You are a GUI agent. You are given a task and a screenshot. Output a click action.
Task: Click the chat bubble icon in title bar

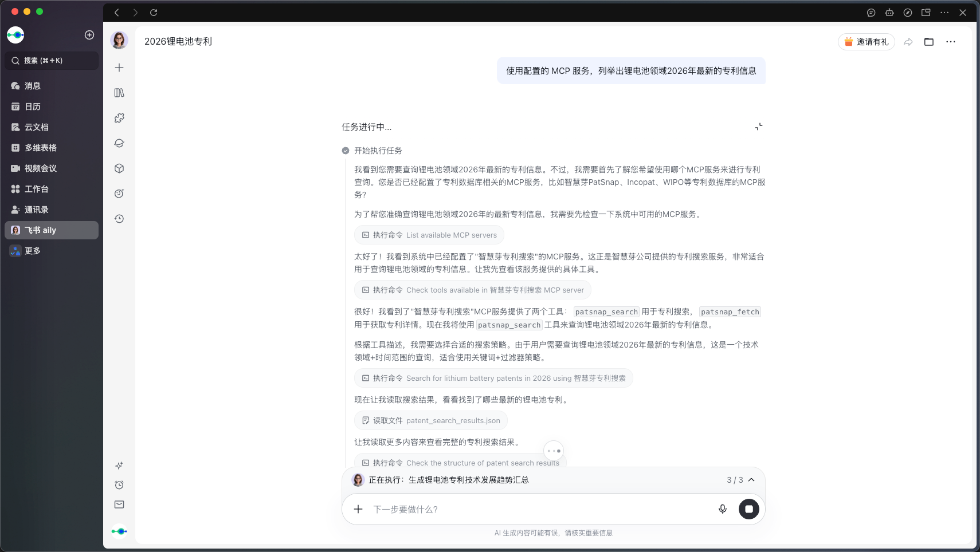(x=871, y=13)
